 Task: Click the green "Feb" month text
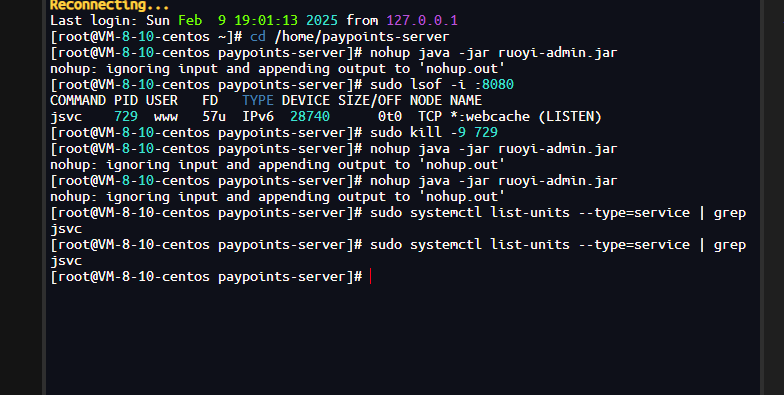point(190,20)
